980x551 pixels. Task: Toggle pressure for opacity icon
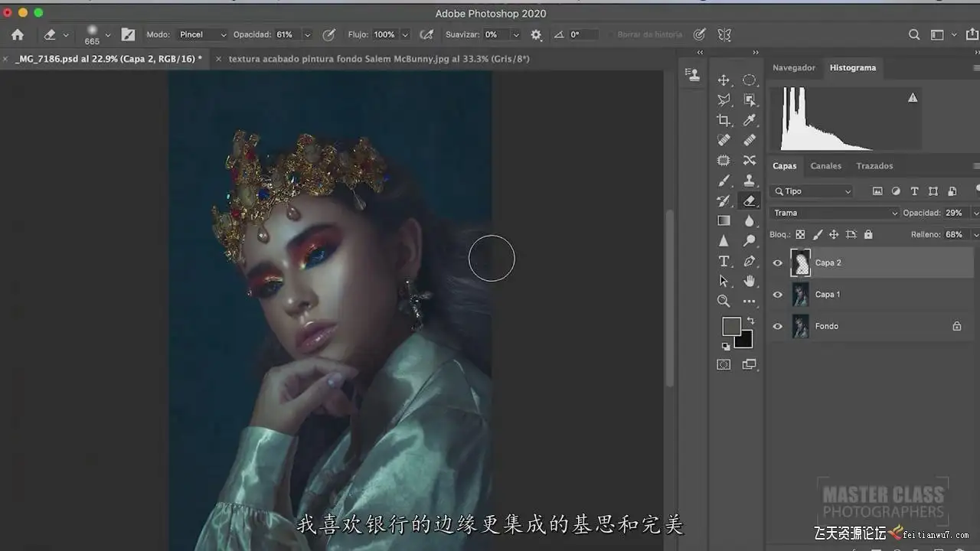pos(329,34)
